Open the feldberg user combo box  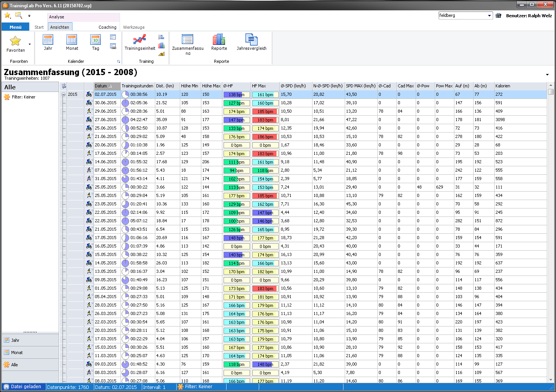(465, 15)
